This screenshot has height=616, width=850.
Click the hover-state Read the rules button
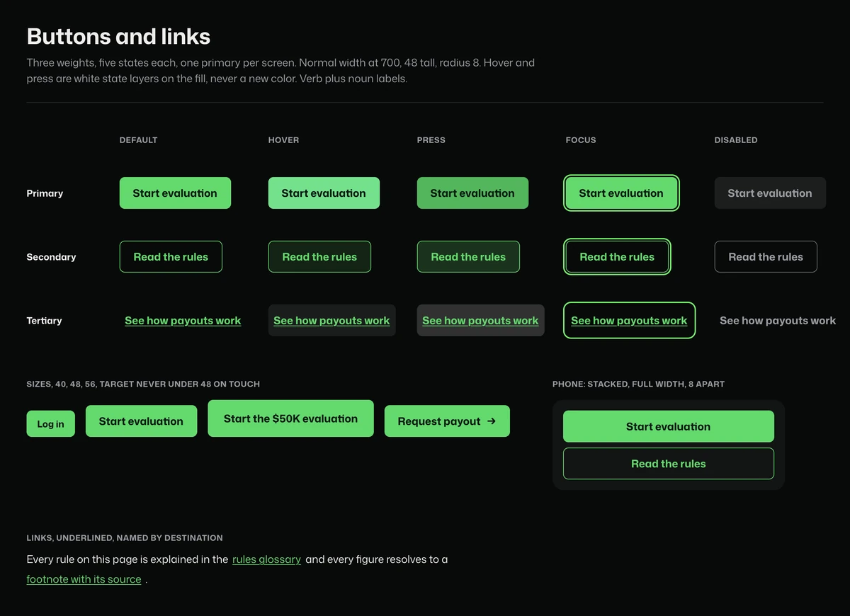pos(319,256)
